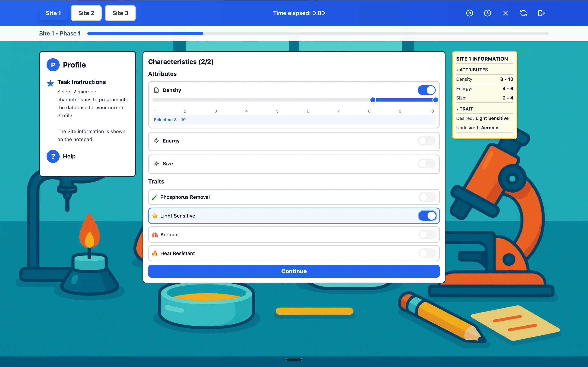588x367 pixels.
Task: Click the refresh arrows icon
Action: click(523, 13)
